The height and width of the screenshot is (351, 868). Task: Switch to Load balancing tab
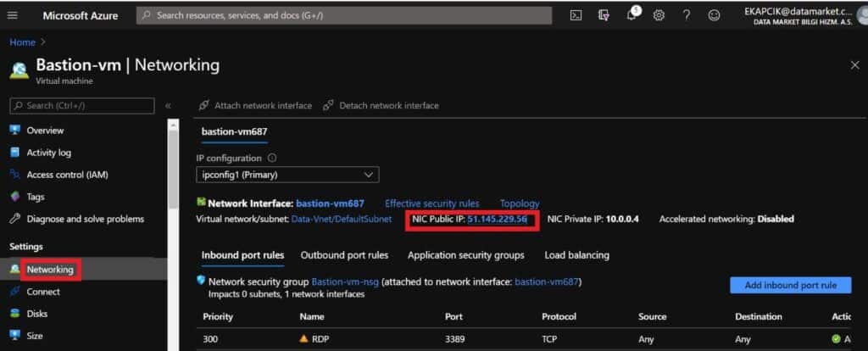coord(576,255)
